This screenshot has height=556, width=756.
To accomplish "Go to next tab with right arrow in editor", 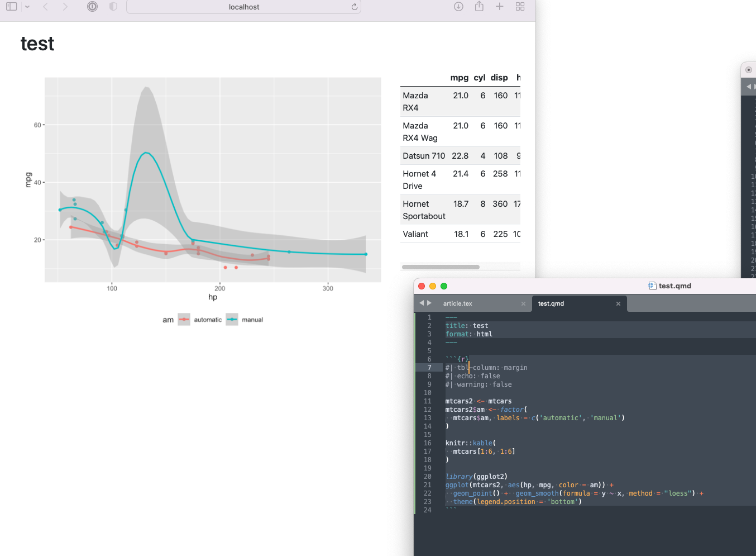I will (429, 303).
